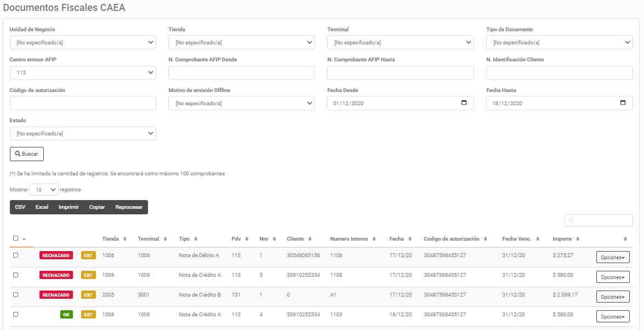Open Fecha Desde calendar picker icon
Screen dimensions: 644x330
(x=464, y=103)
